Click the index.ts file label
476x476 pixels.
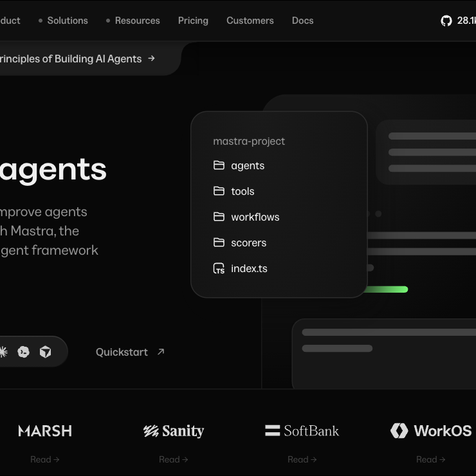[x=249, y=269]
